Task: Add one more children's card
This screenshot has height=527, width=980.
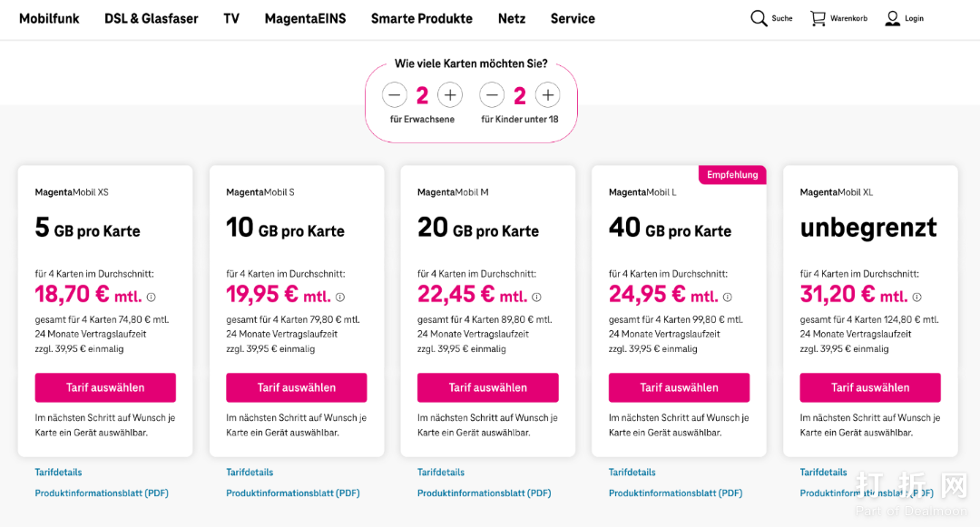Action: pos(547,94)
